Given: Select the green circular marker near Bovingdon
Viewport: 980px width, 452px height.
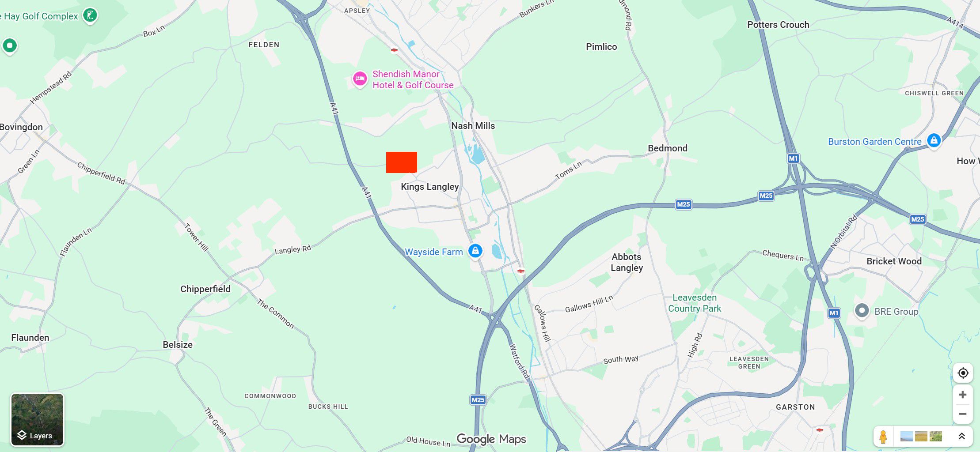Looking at the screenshot, I should [10, 45].
